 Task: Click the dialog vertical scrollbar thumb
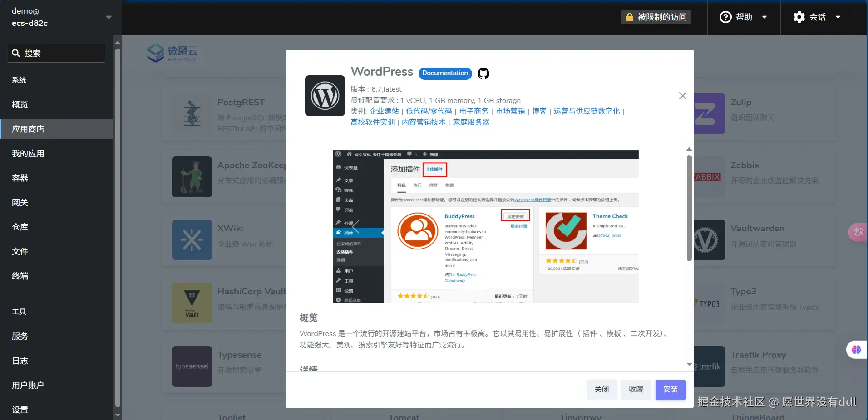[x=689, y=208]
